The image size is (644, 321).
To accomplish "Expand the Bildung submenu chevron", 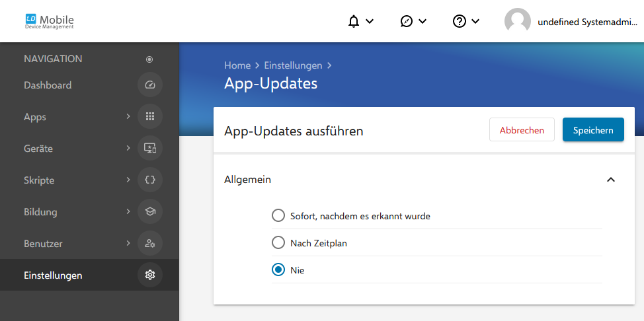I will (128, 212).
